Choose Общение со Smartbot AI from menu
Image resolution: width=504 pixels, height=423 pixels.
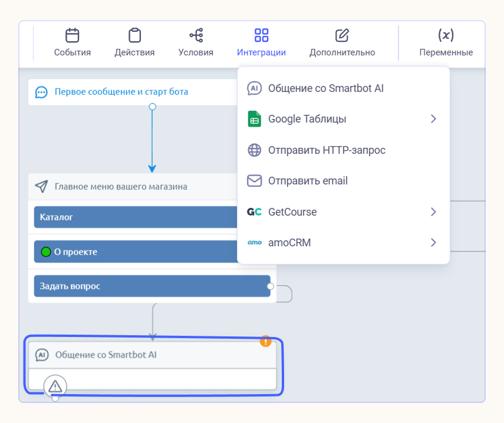click(325, 88)
